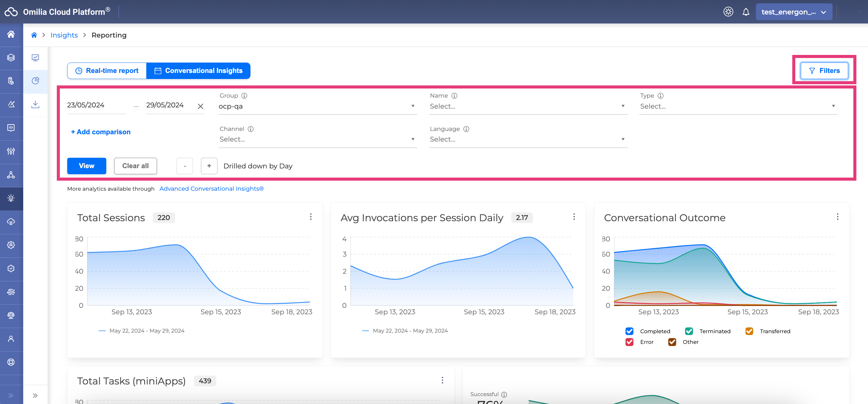
Task: Open the download icon in secondary sidebar
Action: pos(35,104)
